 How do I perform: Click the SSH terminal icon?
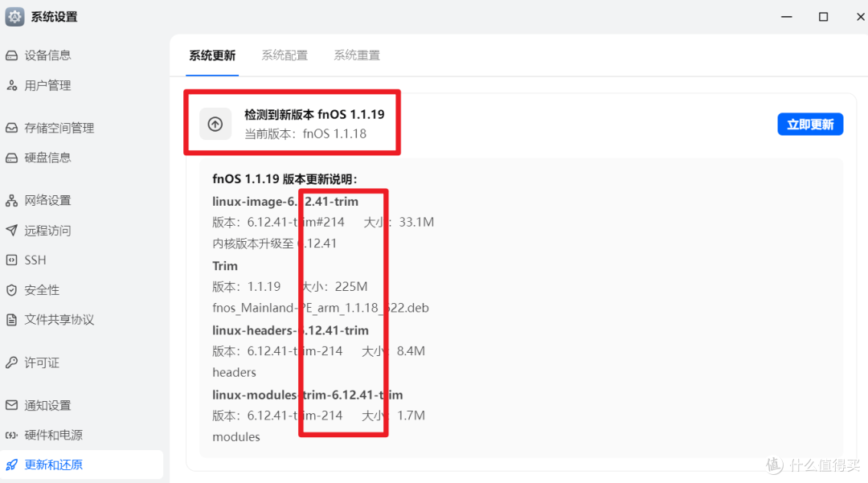point(11,260)
